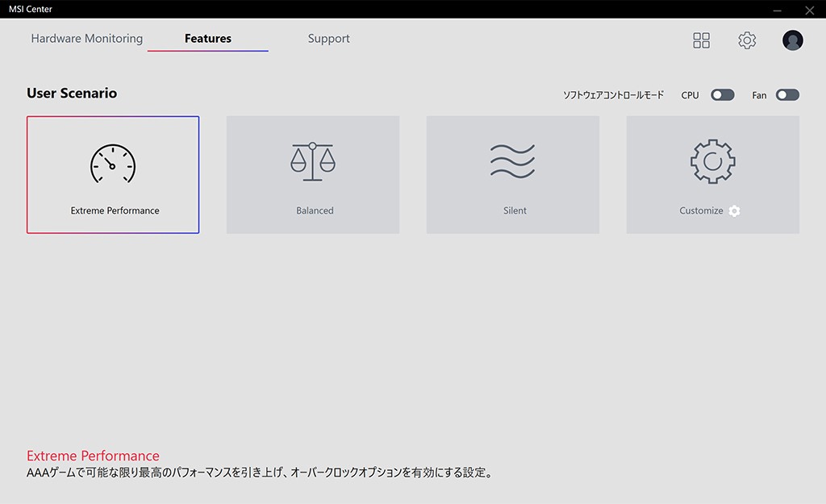
Task: Open MSI Center settings gear in header
Action: tap(747, 40)
